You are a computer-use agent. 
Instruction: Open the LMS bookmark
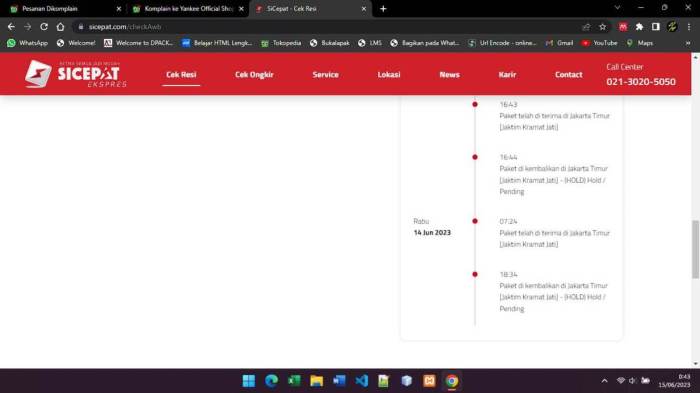tap(370, 43)
